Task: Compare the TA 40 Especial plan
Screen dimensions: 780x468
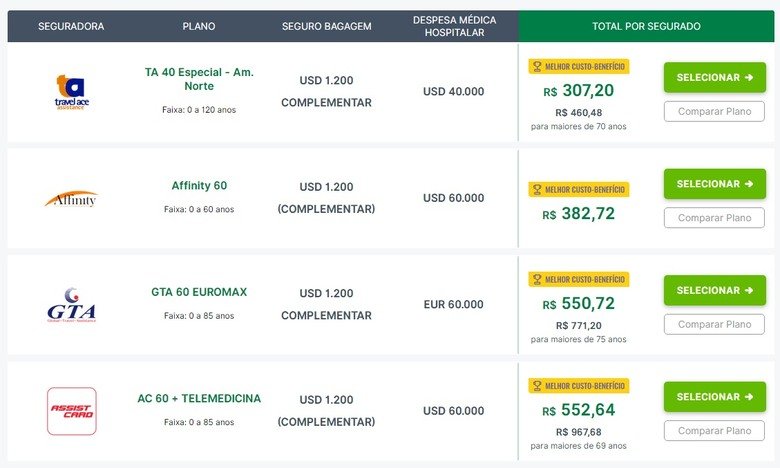Action: point(714,111)
